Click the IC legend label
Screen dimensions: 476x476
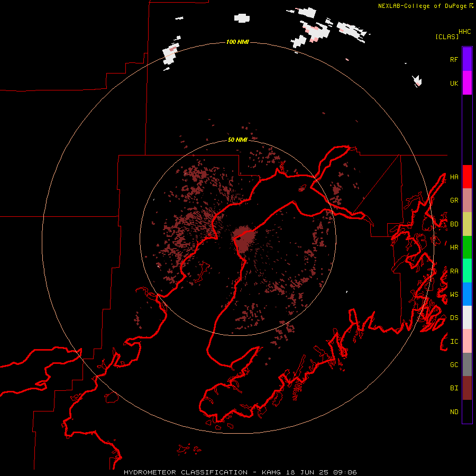(x=454, y=342)
